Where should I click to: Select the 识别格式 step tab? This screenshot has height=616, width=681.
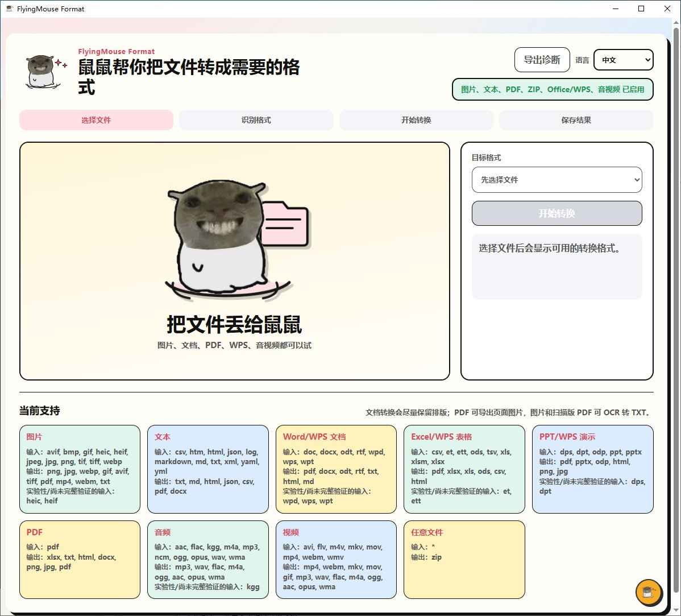click(x=256, y=120)
